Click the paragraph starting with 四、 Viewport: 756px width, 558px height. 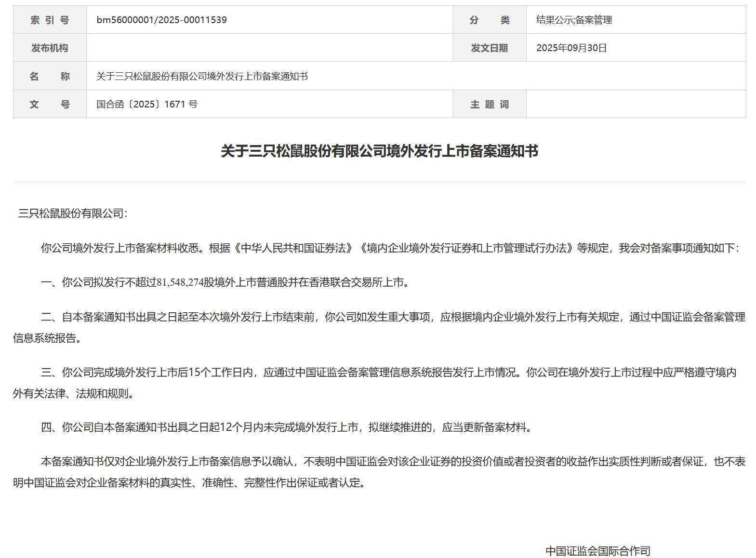tap(288, 427)
